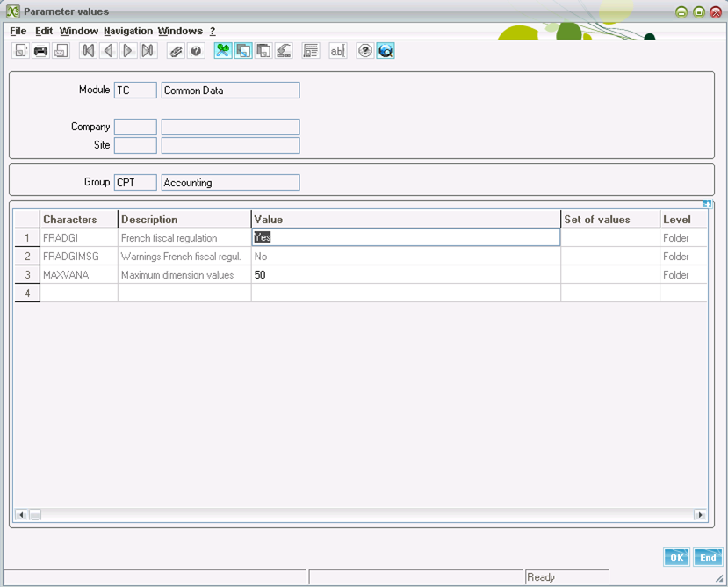
Task: Open the Navigation menu
Action: point(127,31)
